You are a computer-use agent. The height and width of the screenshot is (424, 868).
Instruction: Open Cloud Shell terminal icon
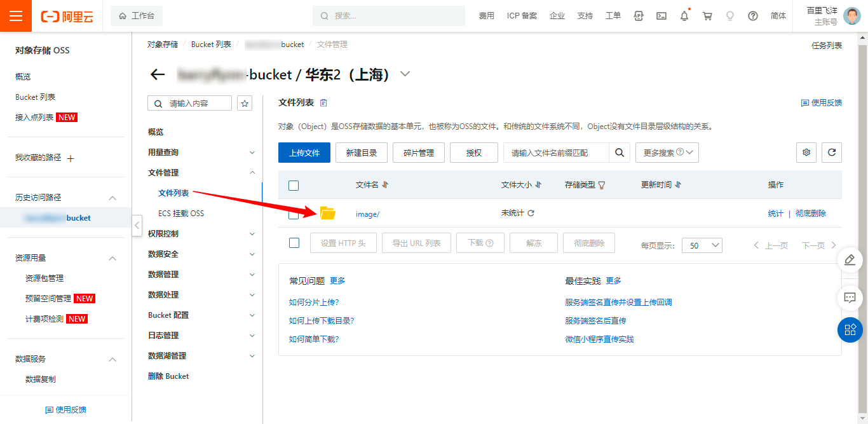(x=661, y=16)
